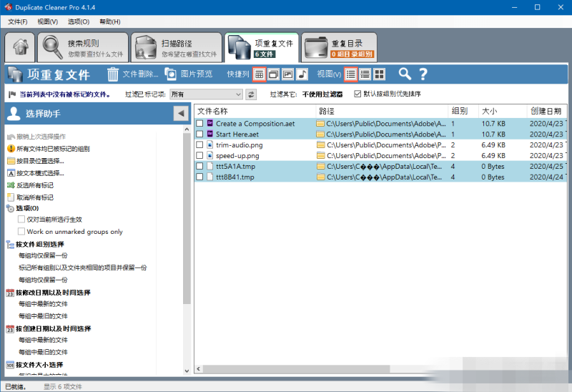
Task: Enable 'Work on unmarked groups only'
Action: (21, 232)
